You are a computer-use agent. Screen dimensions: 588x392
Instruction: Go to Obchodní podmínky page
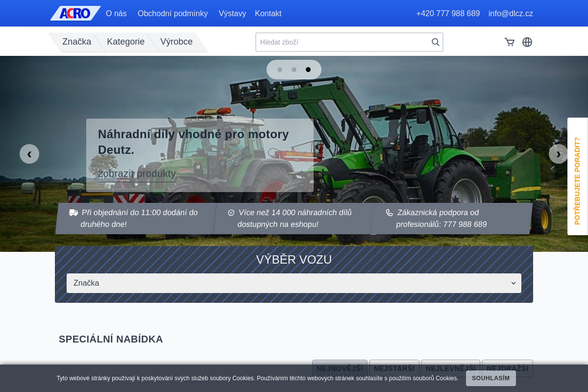pos(172,13)
